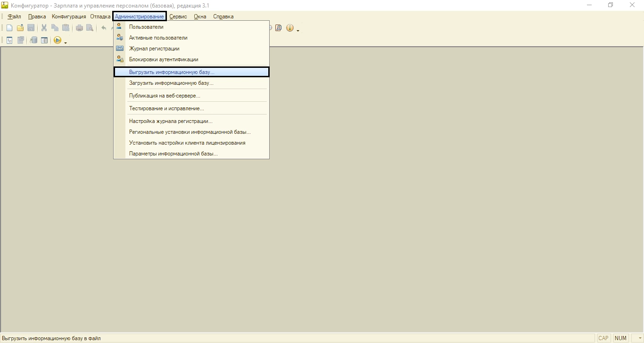
Task: Choose Загрузить информационную базу...
Action: click(x=191, y=83)
